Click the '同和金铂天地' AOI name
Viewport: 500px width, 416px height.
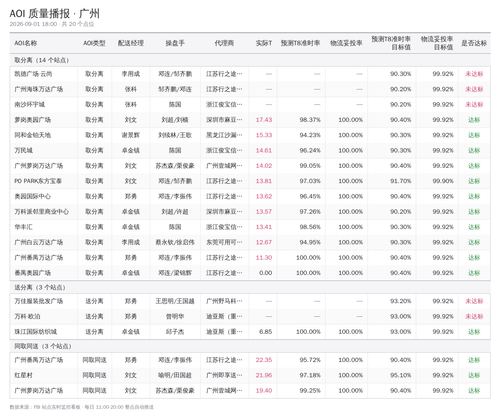(x=33, y=135)
